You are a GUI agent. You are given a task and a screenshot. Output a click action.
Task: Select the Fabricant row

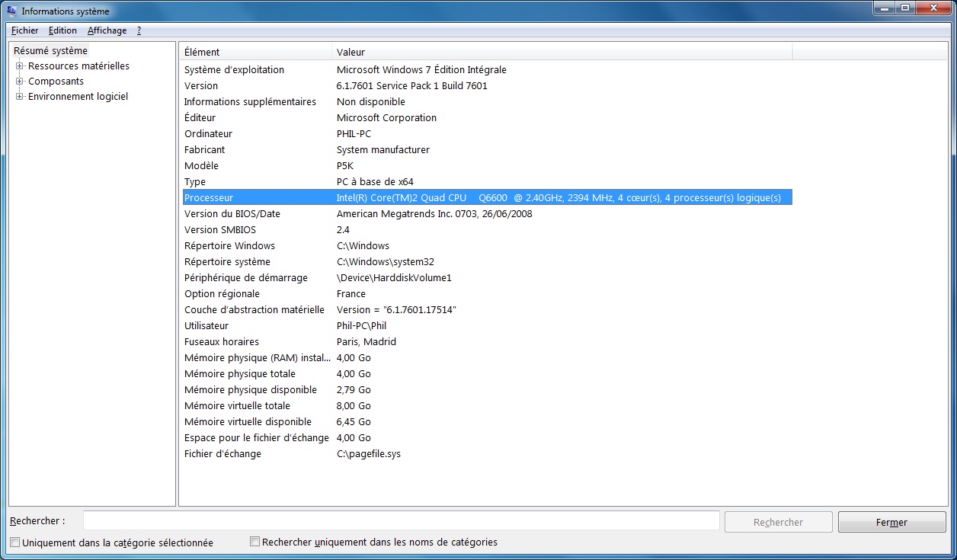[486, 149]
